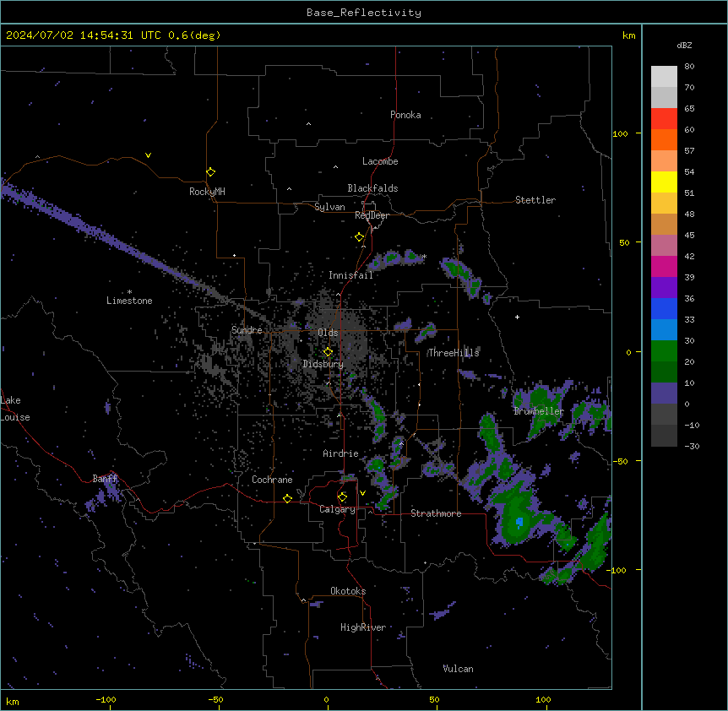The width and height of the screenshot is (728, 711).
Task: Select the red 65 dBZ legend swatch
Action: (664, 118)
